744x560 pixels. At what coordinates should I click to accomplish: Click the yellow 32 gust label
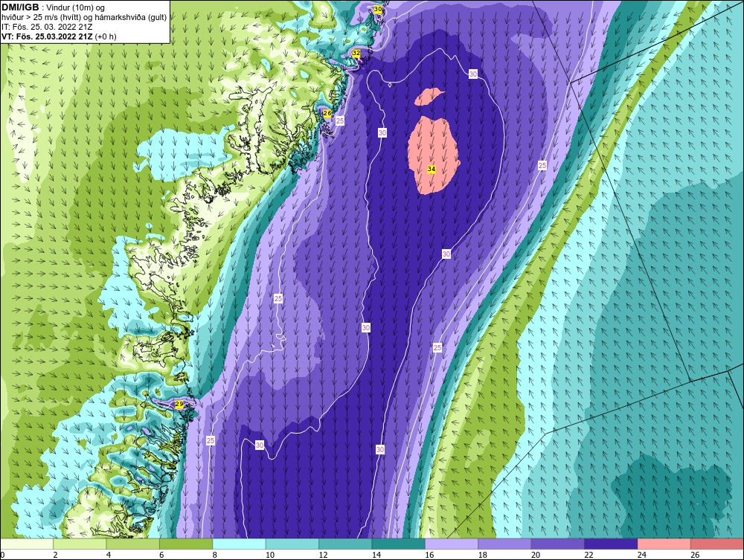click(x=356, y=53)
